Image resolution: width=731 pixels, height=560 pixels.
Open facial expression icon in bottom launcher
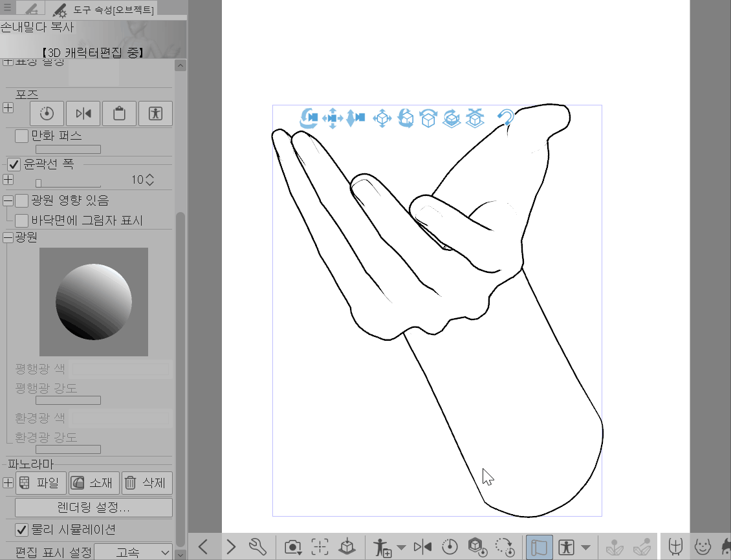[702, 546]
